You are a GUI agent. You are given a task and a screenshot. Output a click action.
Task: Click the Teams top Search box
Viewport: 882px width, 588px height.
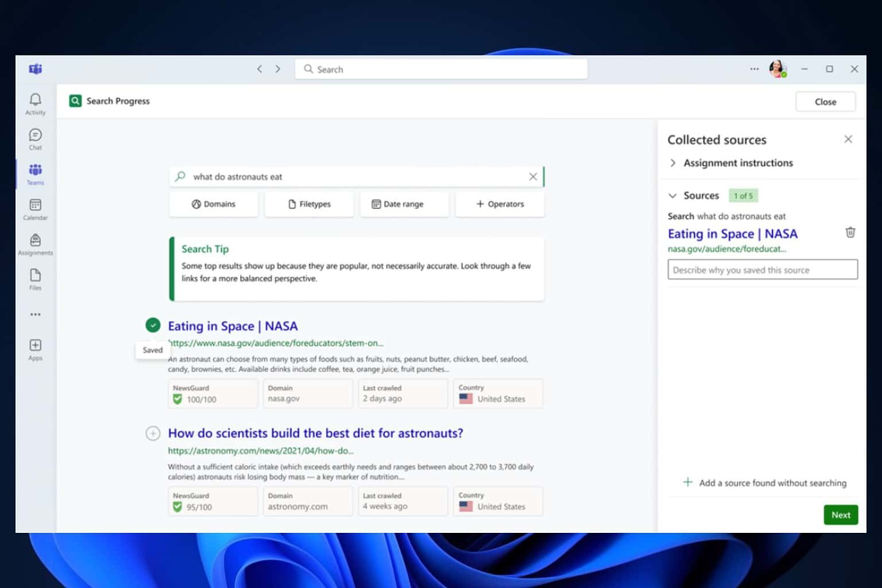[441, 69]
